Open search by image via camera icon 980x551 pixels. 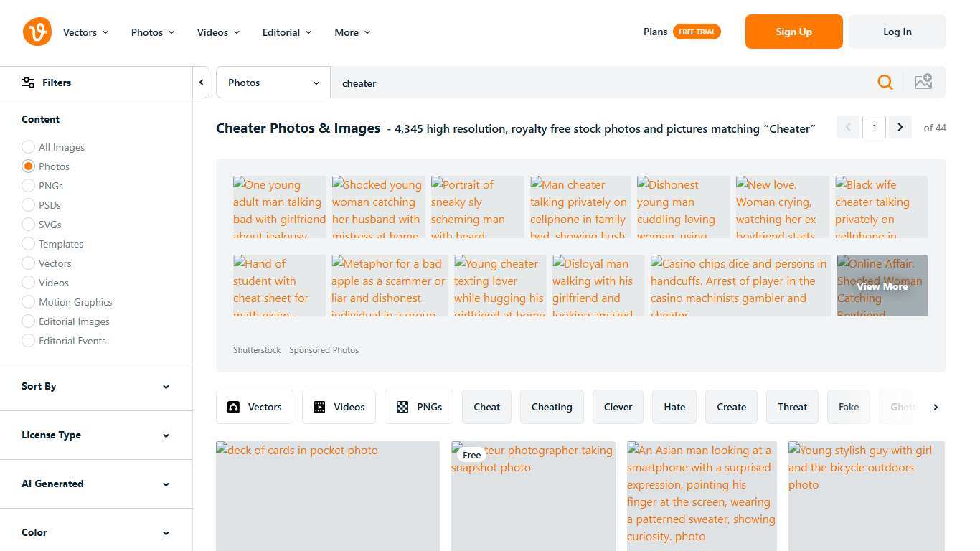click(x=923, y=82)
